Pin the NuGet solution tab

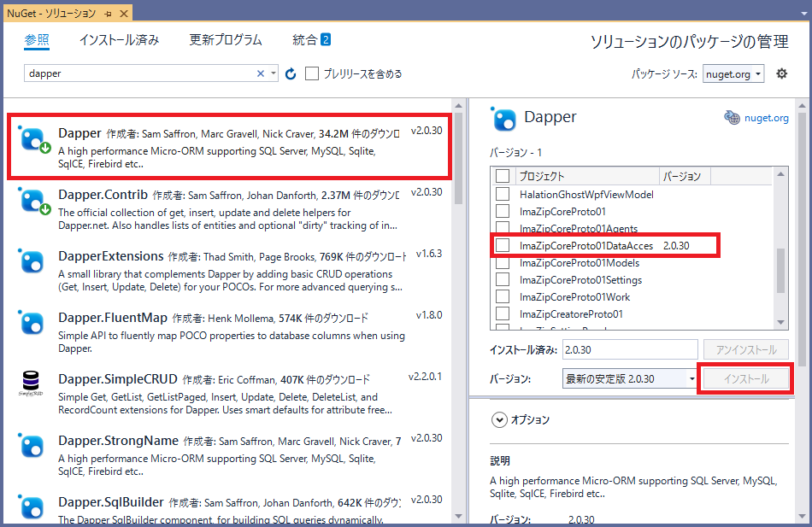tap(108, 14)
